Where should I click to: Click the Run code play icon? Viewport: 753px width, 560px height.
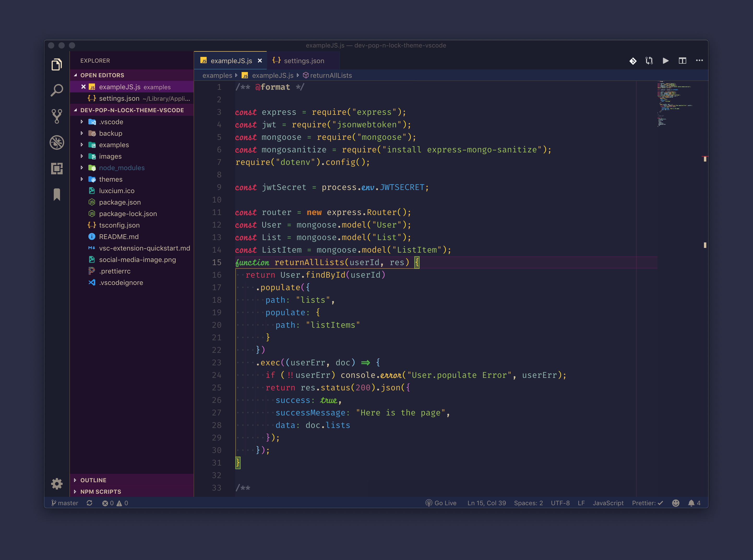pyautogui.click(x=666, y=61)
